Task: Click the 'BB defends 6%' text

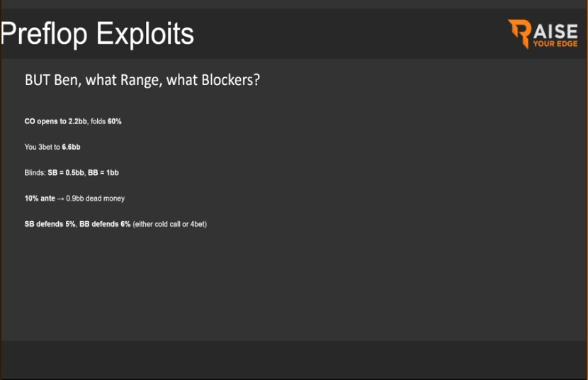Action: click(x=105, y=224)
